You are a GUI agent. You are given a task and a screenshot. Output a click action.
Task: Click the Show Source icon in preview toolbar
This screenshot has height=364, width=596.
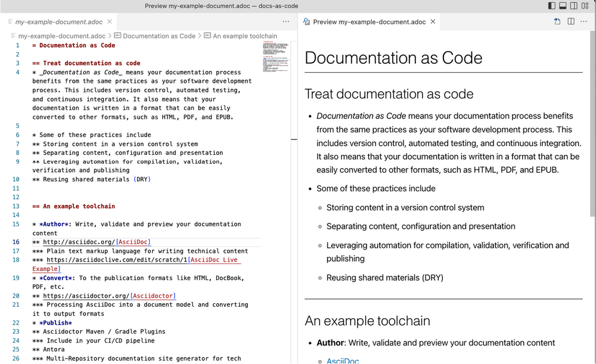(x=557, y=21)
